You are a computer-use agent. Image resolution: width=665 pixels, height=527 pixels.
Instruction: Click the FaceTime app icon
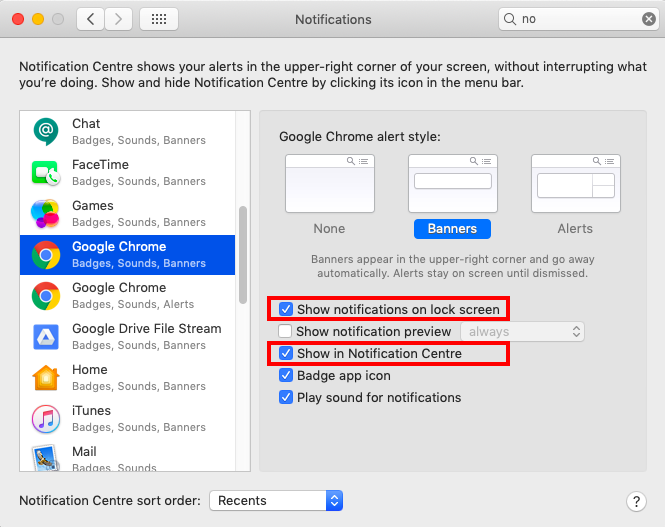point(46,173)
